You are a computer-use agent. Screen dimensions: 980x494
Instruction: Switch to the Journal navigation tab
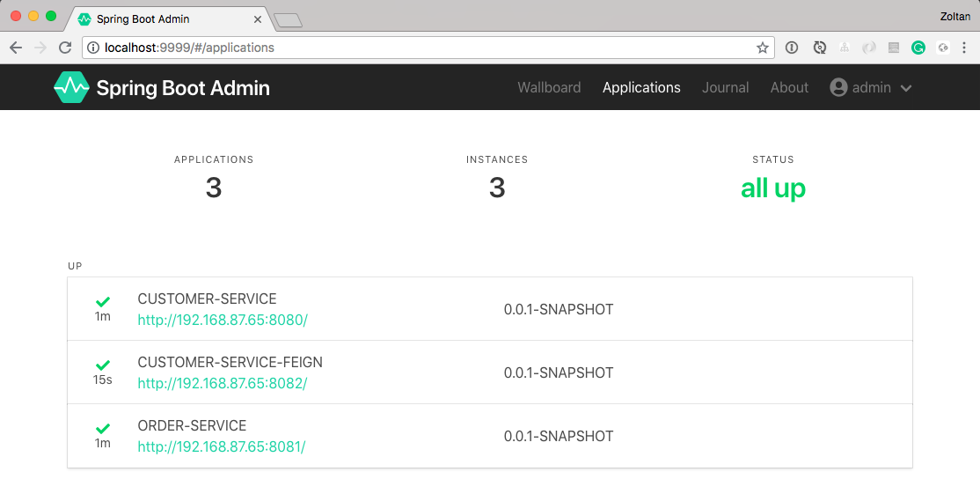(725, 87)
